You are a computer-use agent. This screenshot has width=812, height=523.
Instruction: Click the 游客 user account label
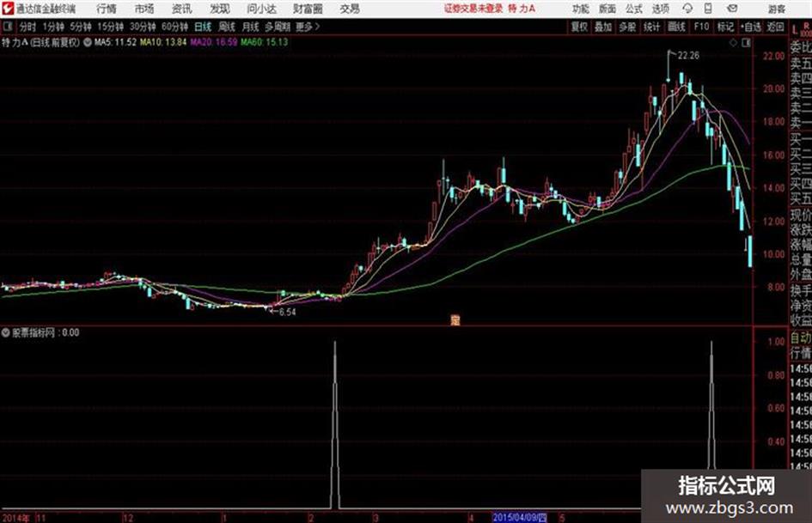(x=777, y=9)
